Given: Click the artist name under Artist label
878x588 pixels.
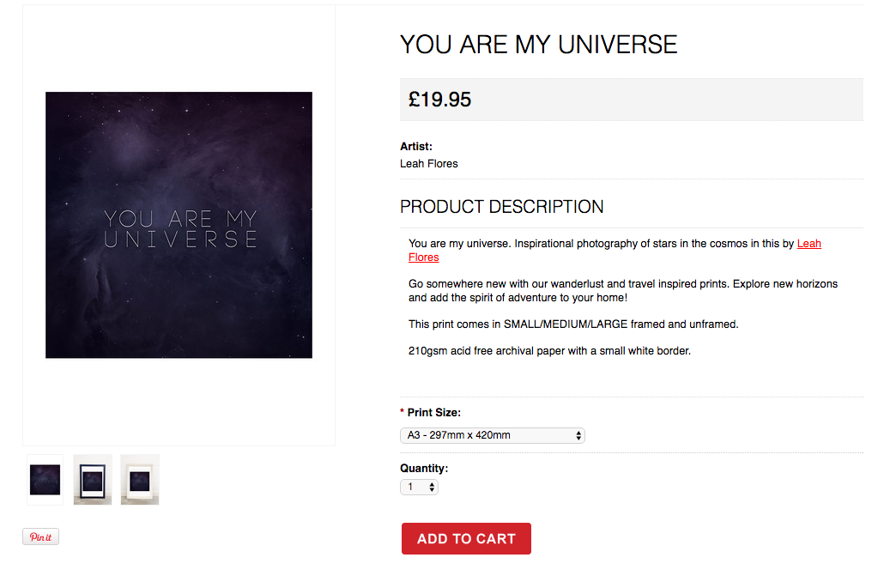Looking at the screenshot, I should click(x=429, y=164).
